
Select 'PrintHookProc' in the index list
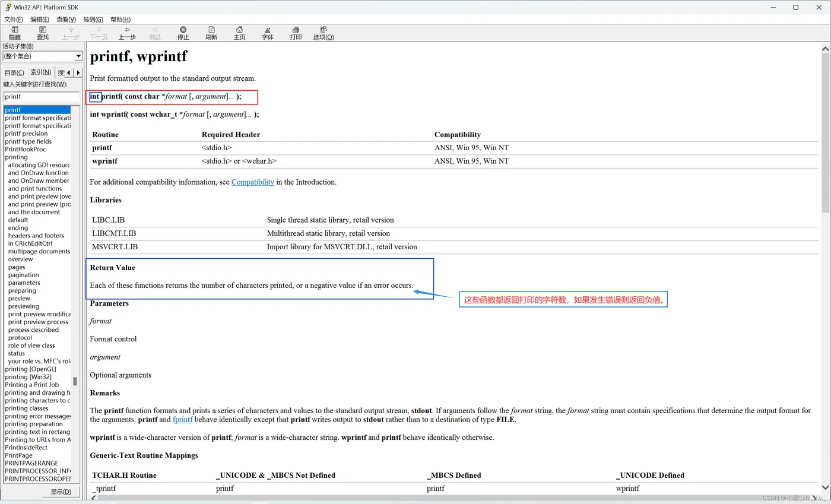25,149
